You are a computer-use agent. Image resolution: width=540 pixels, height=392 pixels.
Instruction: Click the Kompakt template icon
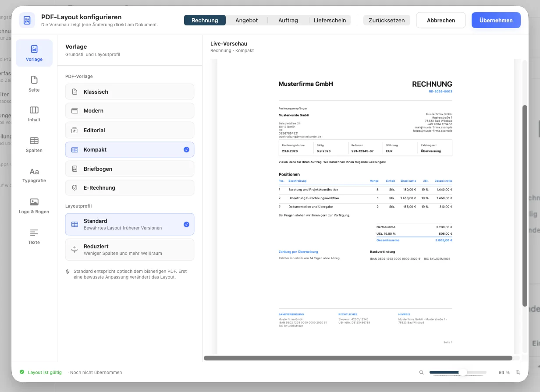point(75,150)
